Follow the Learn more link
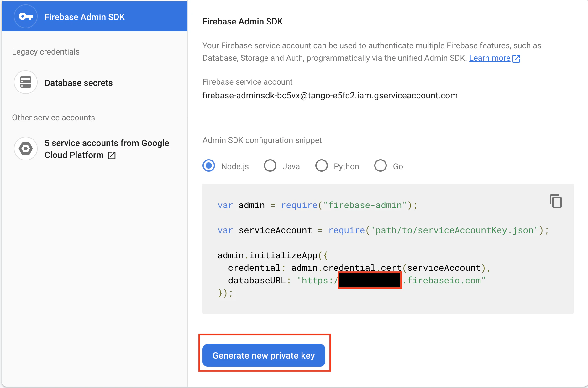The image size is (588, 388). 490,58
